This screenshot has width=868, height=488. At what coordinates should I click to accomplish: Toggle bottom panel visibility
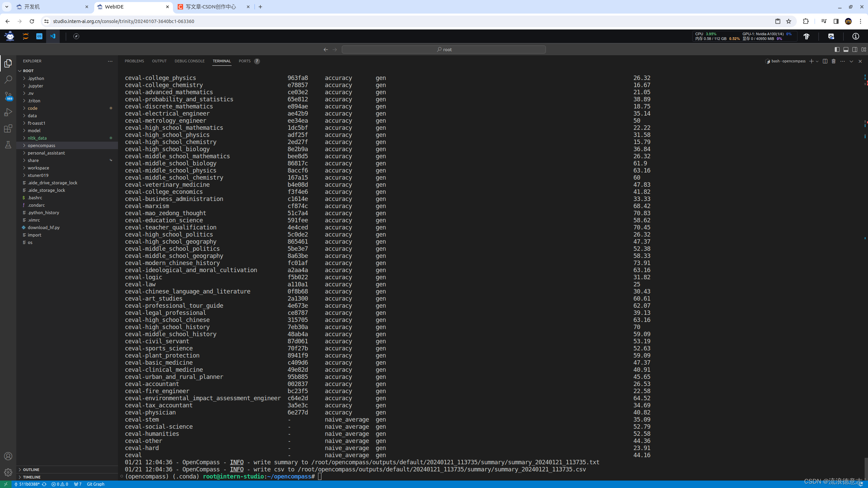[x=846, y=49]
